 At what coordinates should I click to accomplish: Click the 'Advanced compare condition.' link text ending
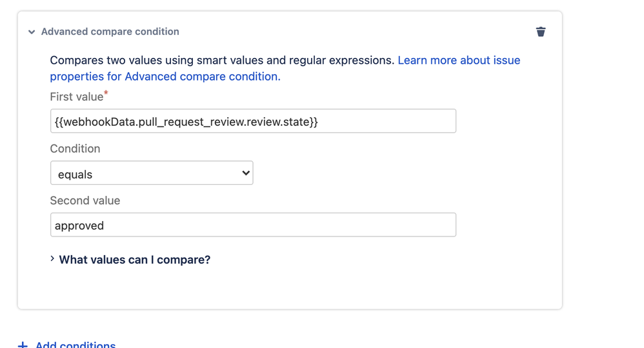pyautogui.click(x=202, y=77)
